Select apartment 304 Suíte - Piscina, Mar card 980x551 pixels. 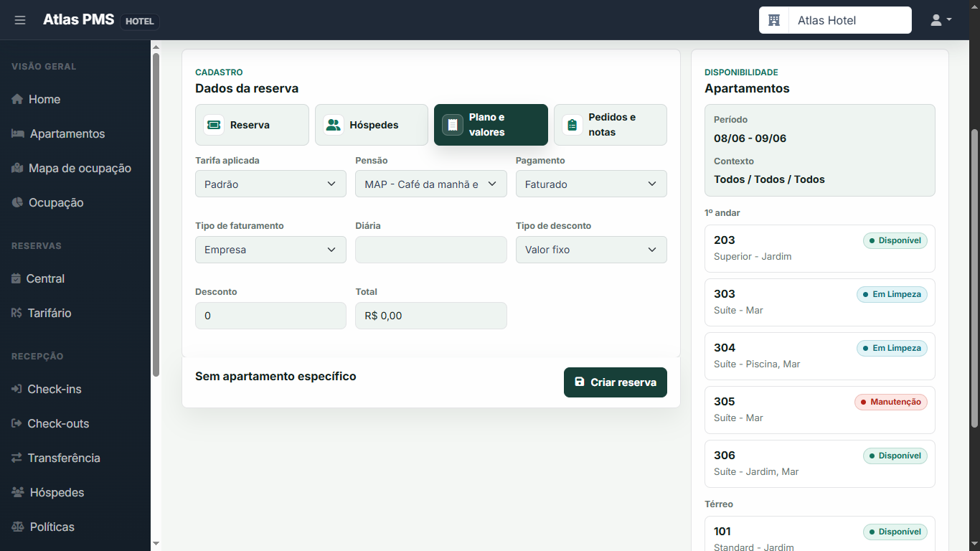point(820,356)
